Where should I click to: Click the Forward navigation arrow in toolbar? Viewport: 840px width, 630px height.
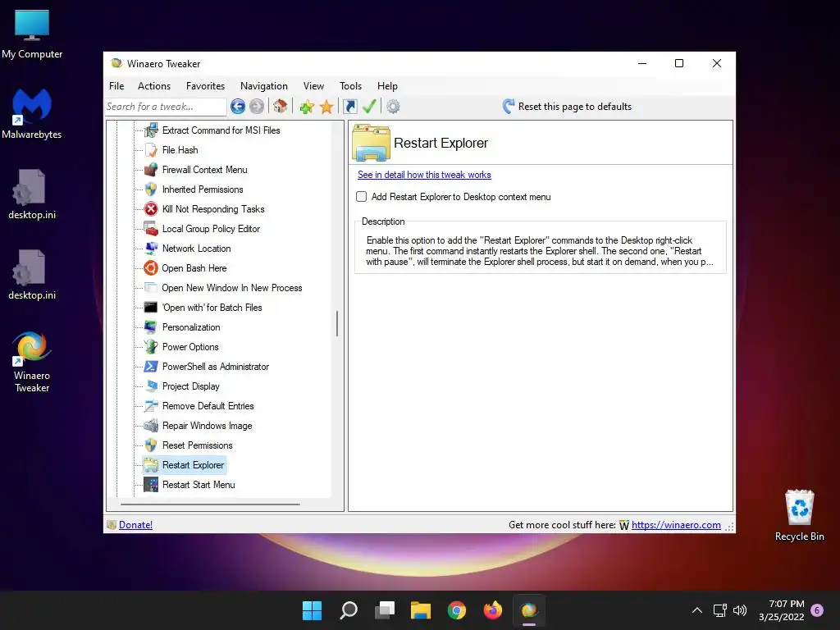[x=257, y=107]
